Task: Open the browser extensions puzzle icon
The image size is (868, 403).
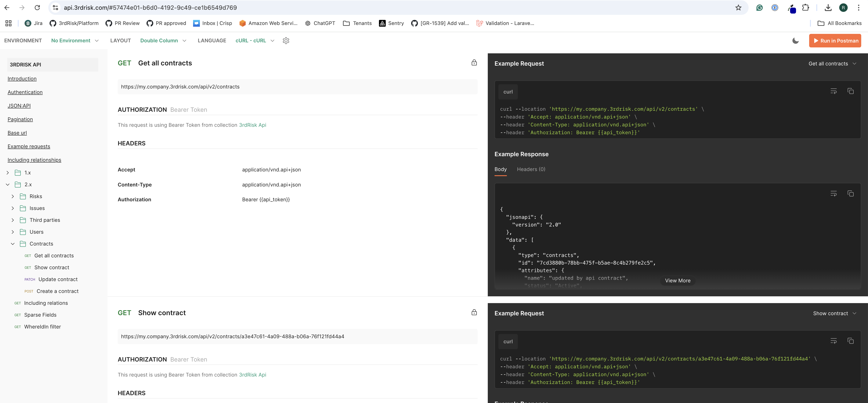Action: coord(805,7)
